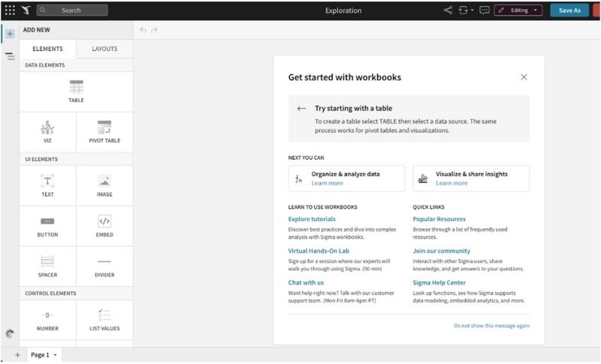601x364 pixels.
Task: Add an Embed element
Action: tap(104, 226)
